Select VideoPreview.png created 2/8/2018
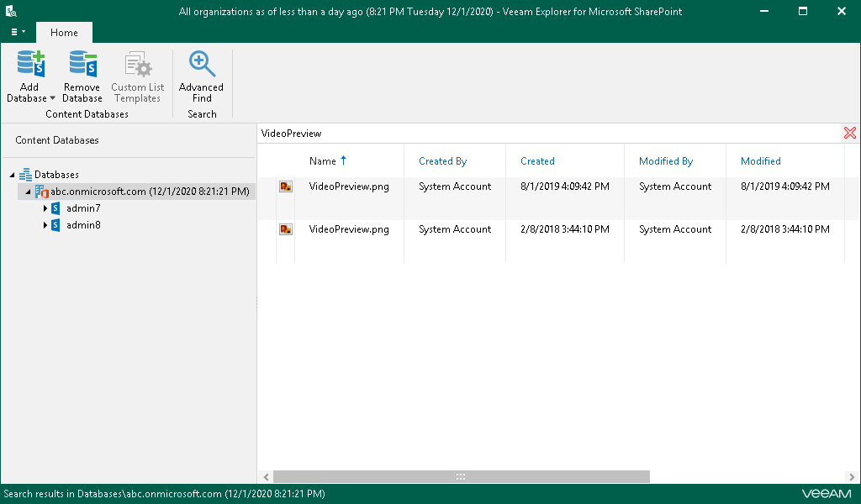Viewport: 861px width, 504px height. 349,229
